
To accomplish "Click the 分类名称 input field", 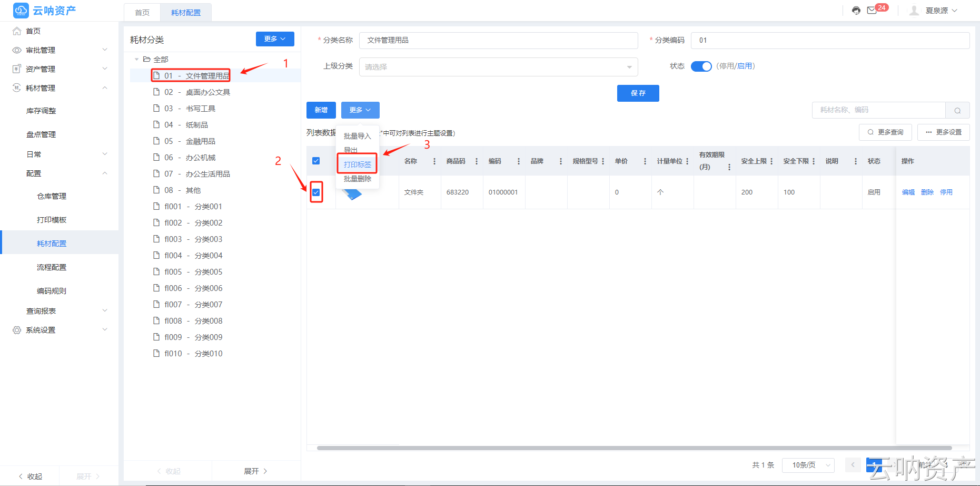I will (499, 41).
